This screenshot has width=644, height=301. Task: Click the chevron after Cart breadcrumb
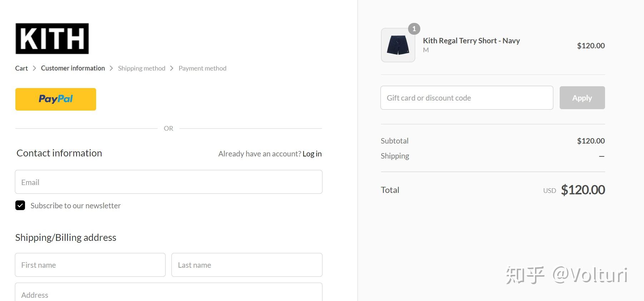click(x=34, y=68)
